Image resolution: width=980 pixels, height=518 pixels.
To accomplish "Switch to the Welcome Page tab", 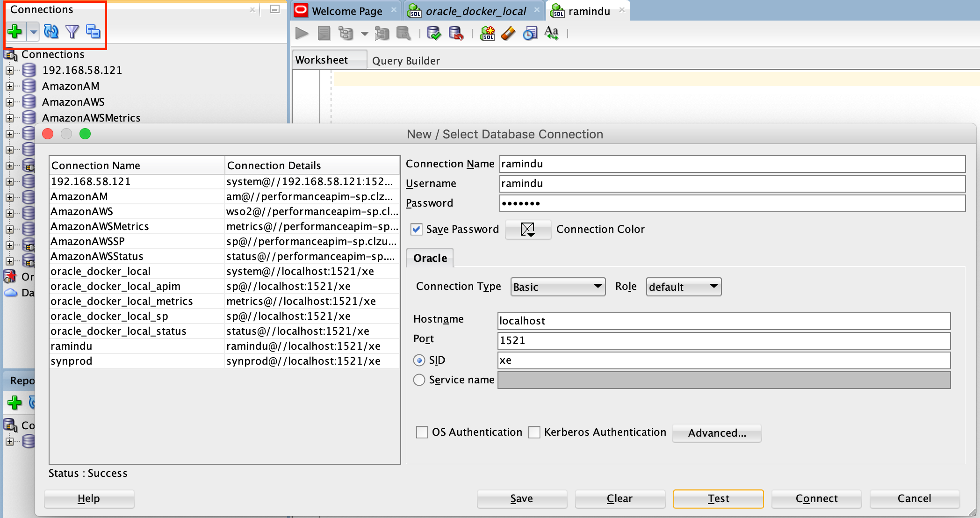I will [346, 11].
